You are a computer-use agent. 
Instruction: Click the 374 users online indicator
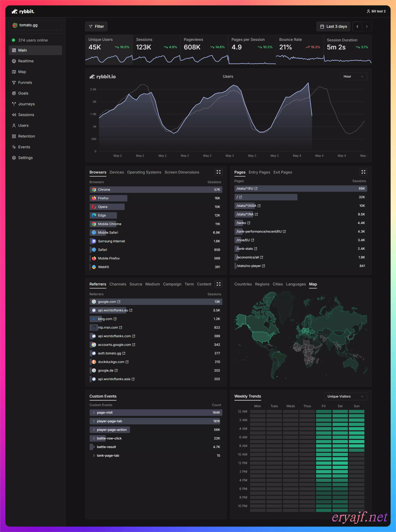[30, 40]
